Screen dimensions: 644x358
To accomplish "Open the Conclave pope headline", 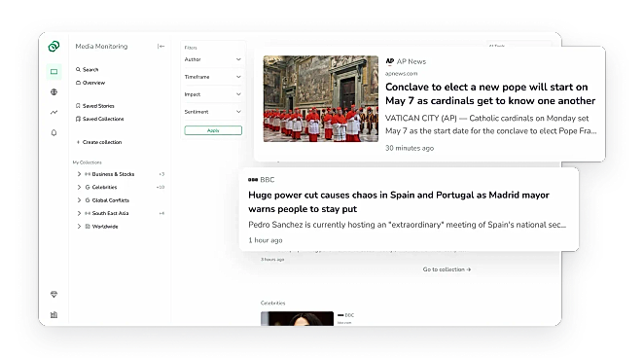I will click(490, 94).
